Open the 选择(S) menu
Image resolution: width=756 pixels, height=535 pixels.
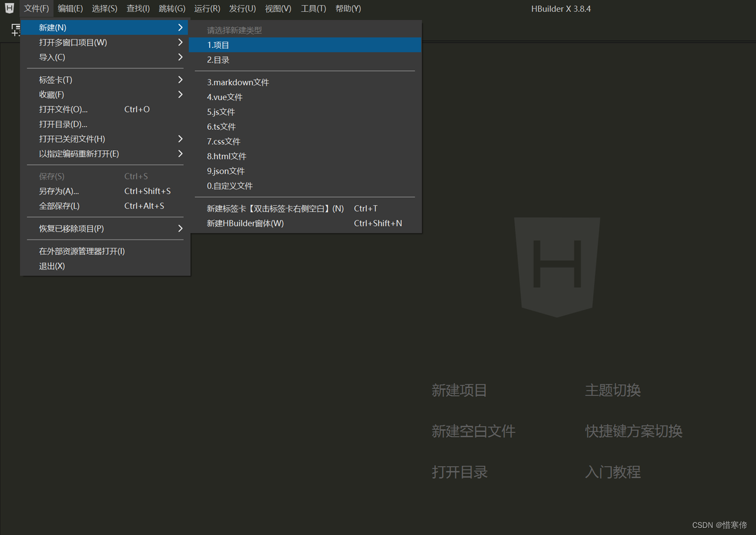(x=104, y=8)
